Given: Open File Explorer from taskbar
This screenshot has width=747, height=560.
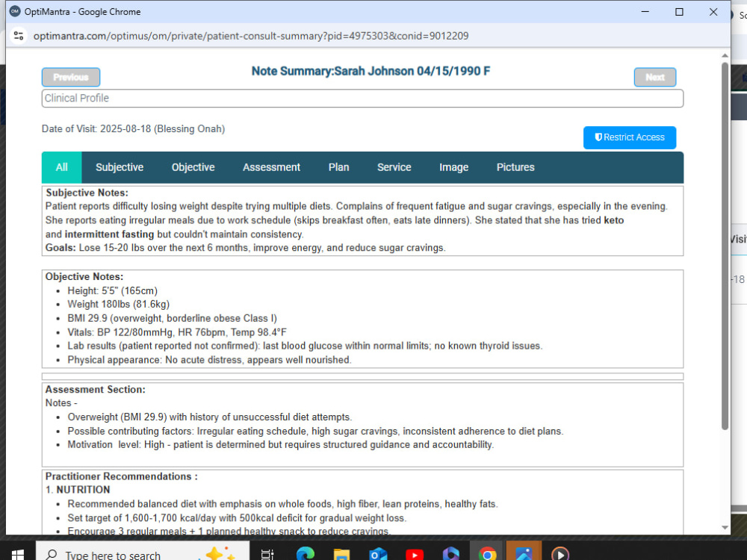Looking at the screenshot, I should pos(341,554).
